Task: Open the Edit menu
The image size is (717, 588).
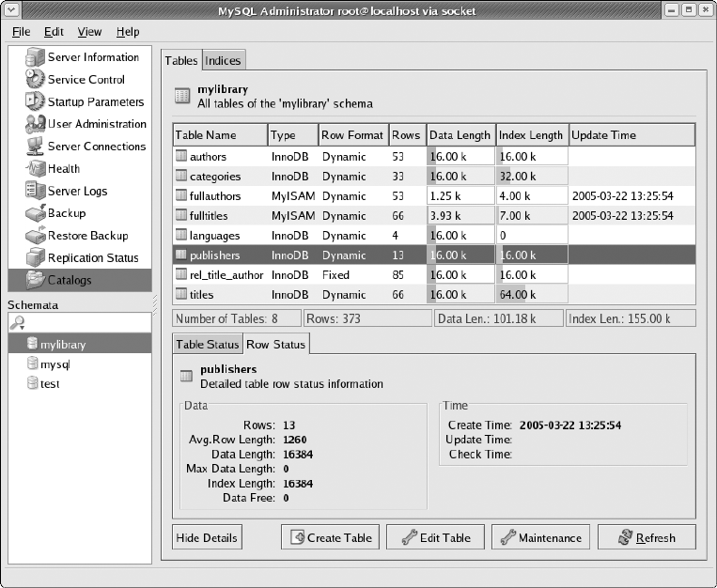Action: [54, 32]
